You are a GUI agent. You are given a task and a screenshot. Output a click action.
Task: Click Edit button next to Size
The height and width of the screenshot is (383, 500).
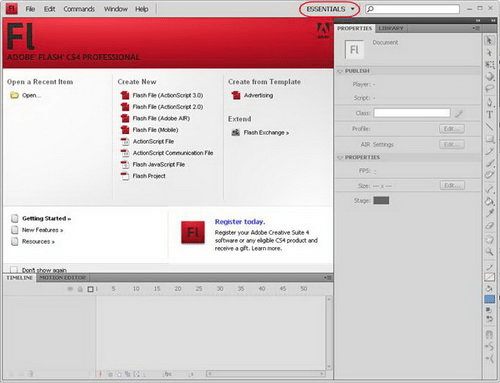point(452,185)
